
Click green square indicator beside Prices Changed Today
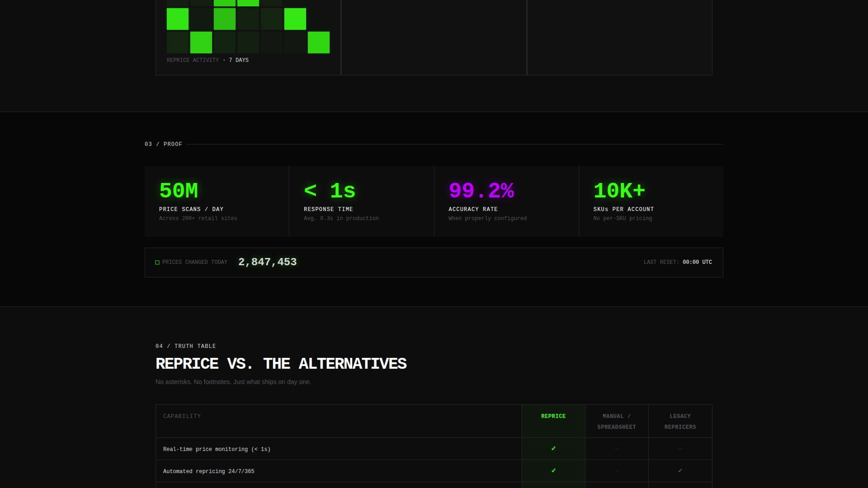coord(157,263)
